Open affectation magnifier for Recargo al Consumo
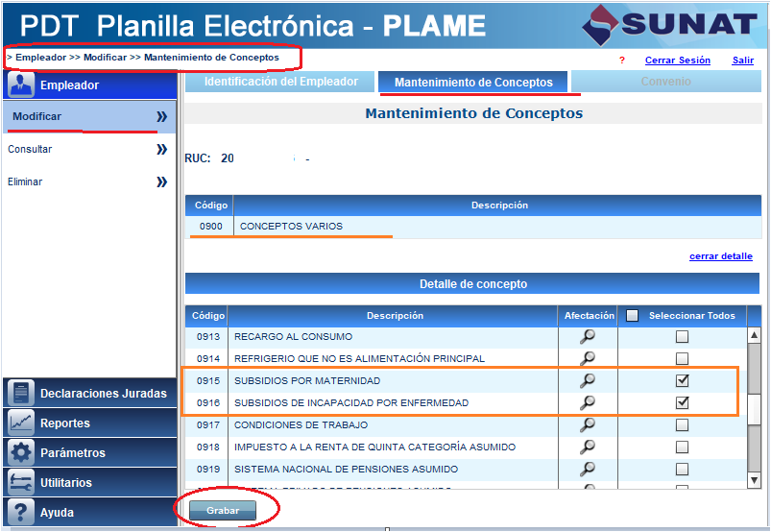This screenshot has height=532, width=771. 587,336
